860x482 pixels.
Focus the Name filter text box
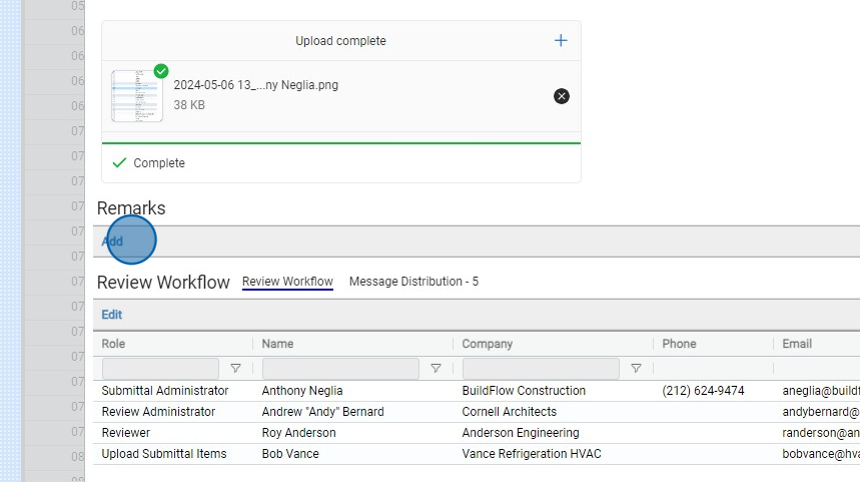pyautogui.click(x=340, y=368)
